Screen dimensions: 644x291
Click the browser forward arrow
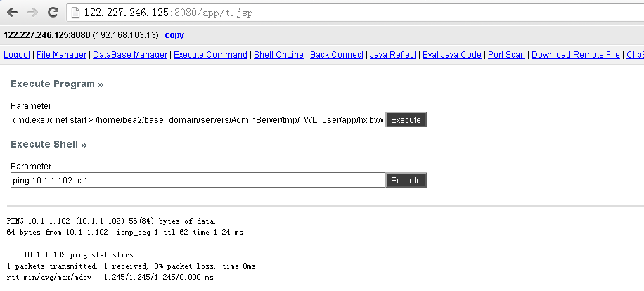click(32, 13)
